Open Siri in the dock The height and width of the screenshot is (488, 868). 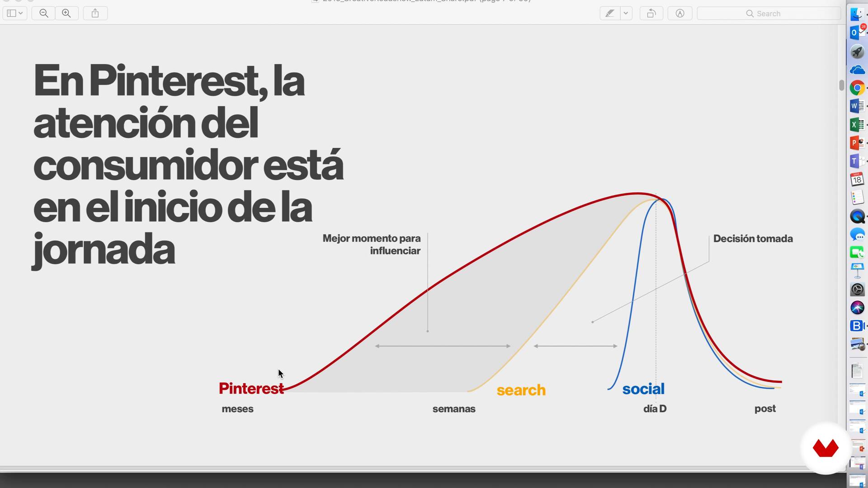857,308
